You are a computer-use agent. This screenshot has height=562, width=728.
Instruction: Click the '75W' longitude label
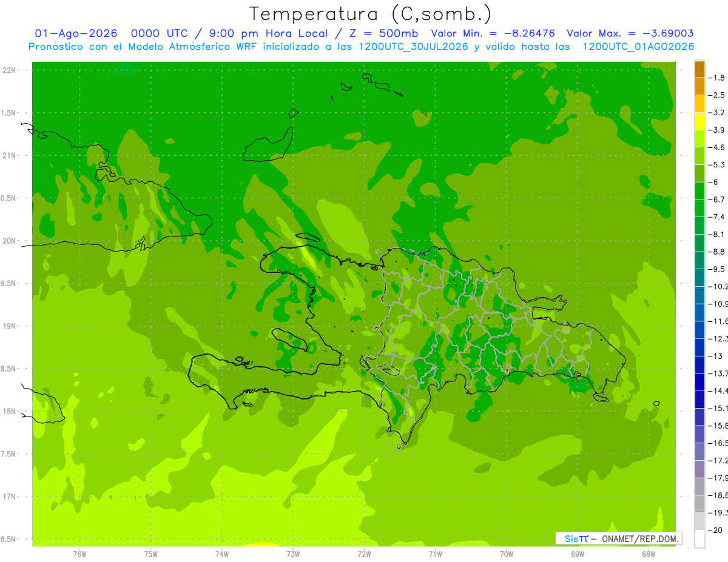tap(151, 554)
